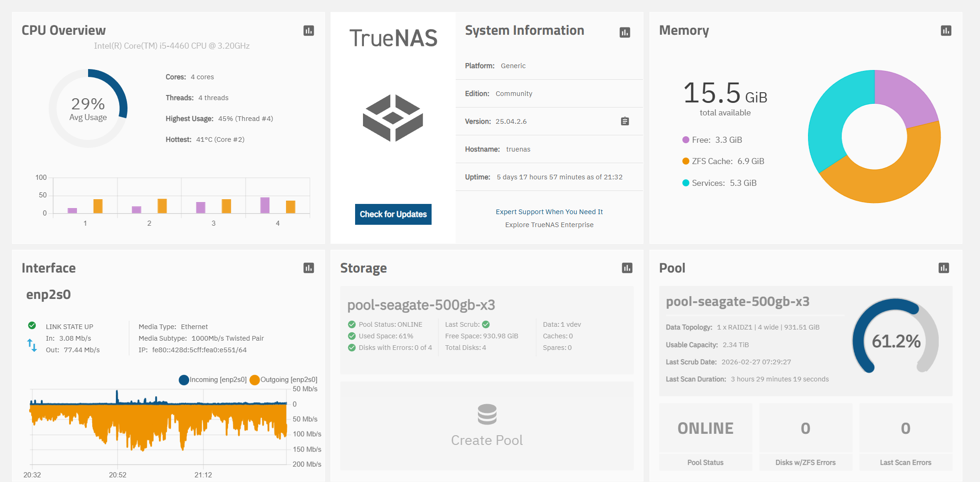Click the In rate '3.08 Mb/s'
Image resolution: width=980 pixels, height=482 pixels.
(x=75, y=338)
